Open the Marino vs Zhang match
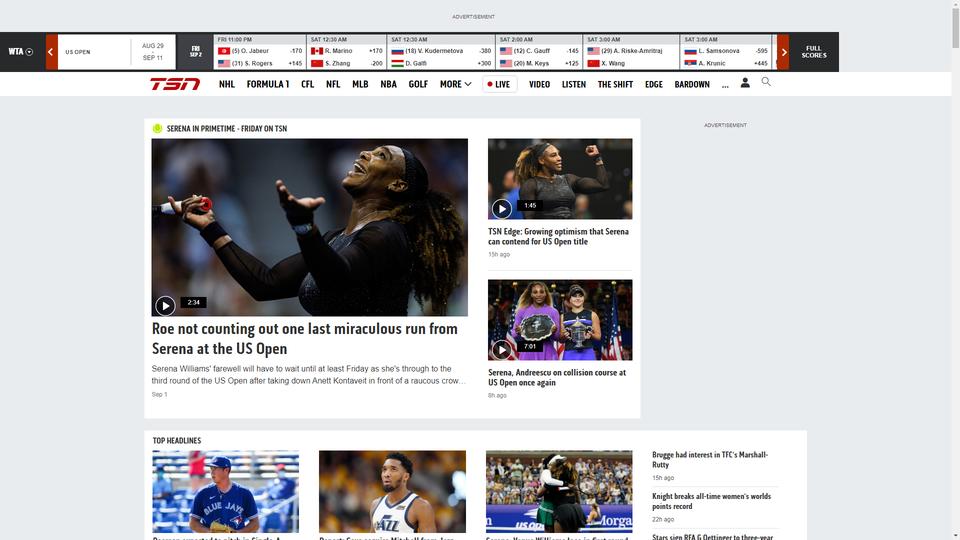The width and height of the screenshot is (960, 540). [x=347, y=52]
